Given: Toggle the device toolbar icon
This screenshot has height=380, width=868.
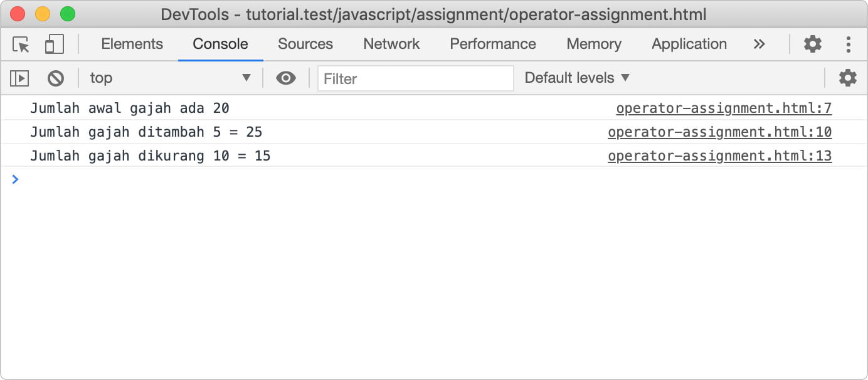Looking at the screenshot, I should coord(53,44).
